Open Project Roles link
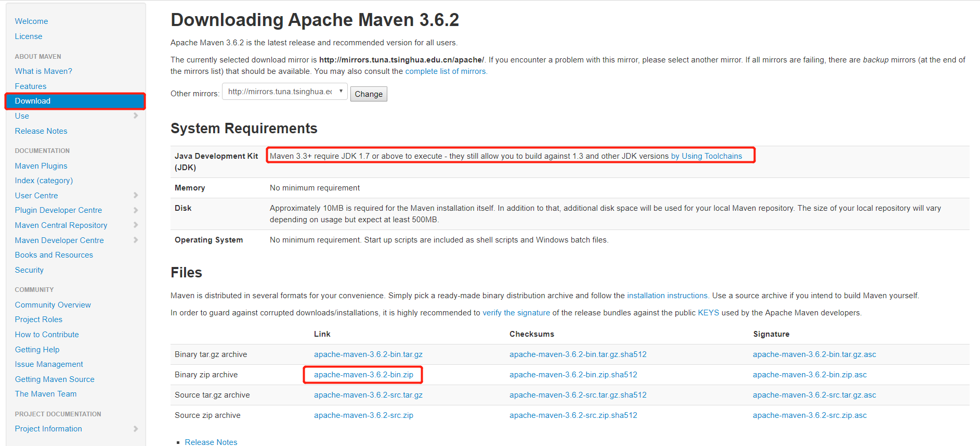 tap(38, 320)
